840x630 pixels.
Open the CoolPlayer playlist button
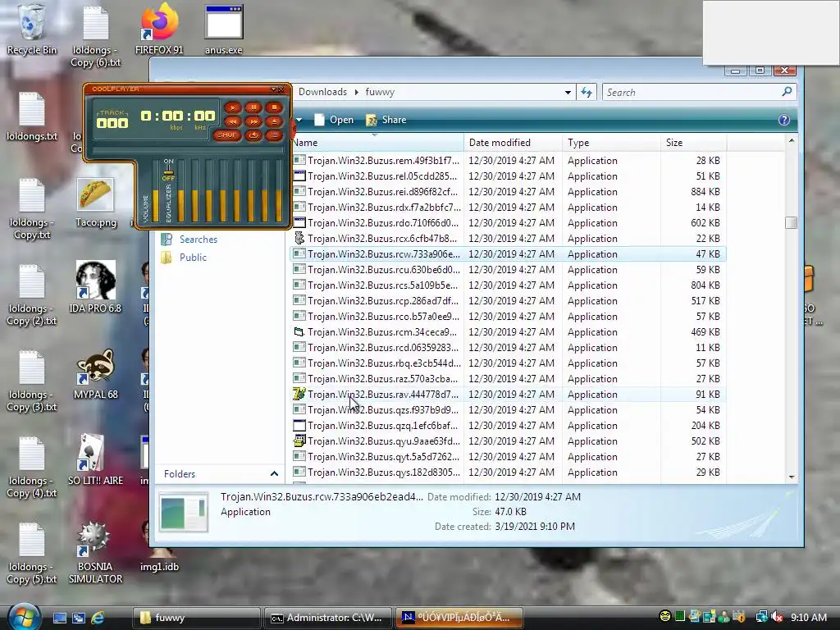pyautogui.click(x=274, y=135)
